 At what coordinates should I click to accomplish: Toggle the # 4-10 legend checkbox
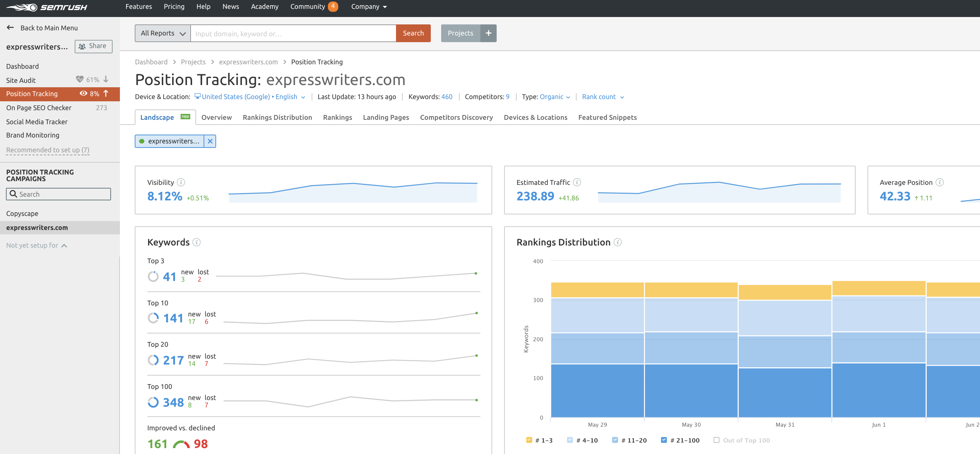tap(570, 440)
